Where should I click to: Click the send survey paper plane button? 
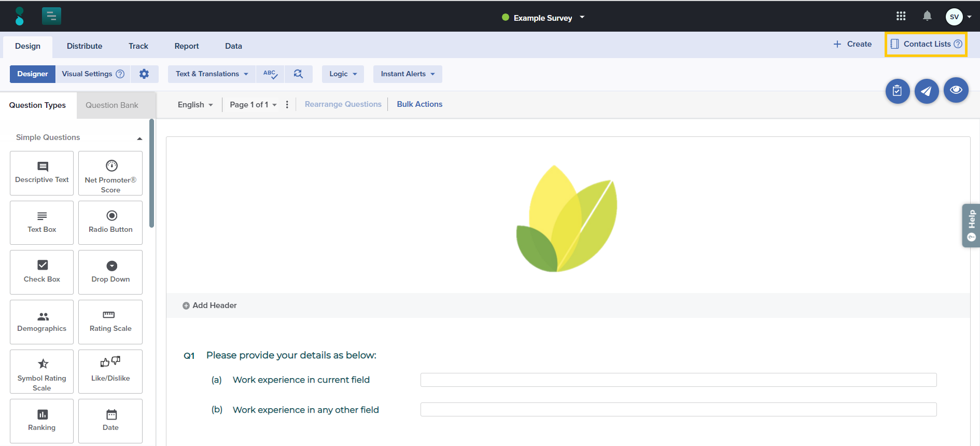click(x=926, y=91)
